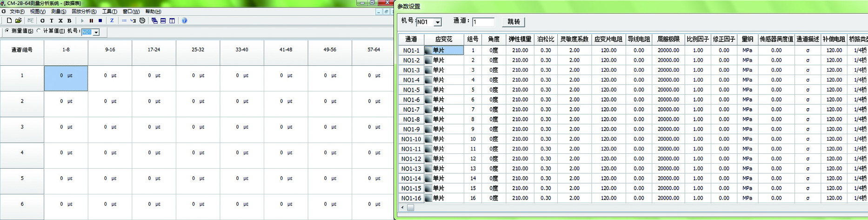Click the tile horizontally windows icon
Screen dimensions: 868x220
pos(163,21)
